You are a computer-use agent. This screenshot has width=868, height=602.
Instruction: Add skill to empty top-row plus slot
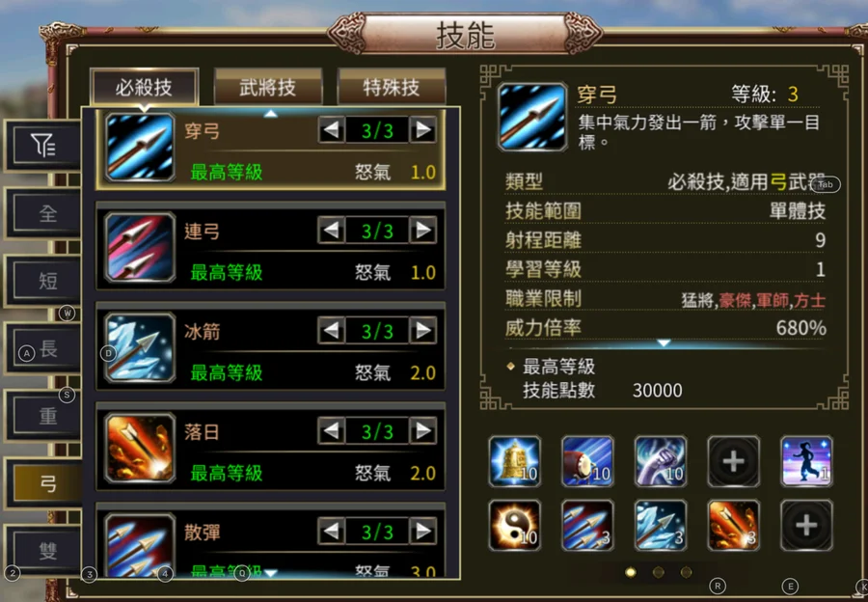[734, 461]
